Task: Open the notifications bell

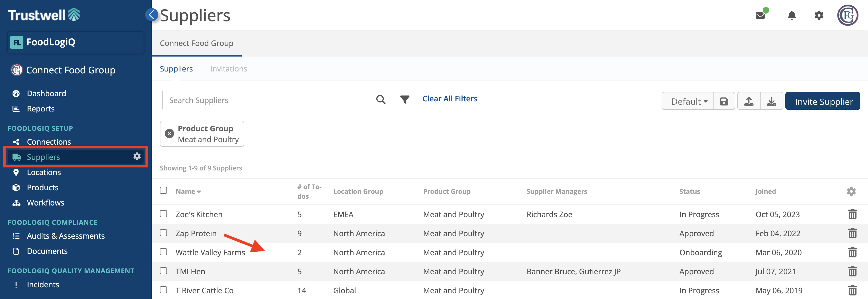Action: pyautogui.click(x=792, y=15)
